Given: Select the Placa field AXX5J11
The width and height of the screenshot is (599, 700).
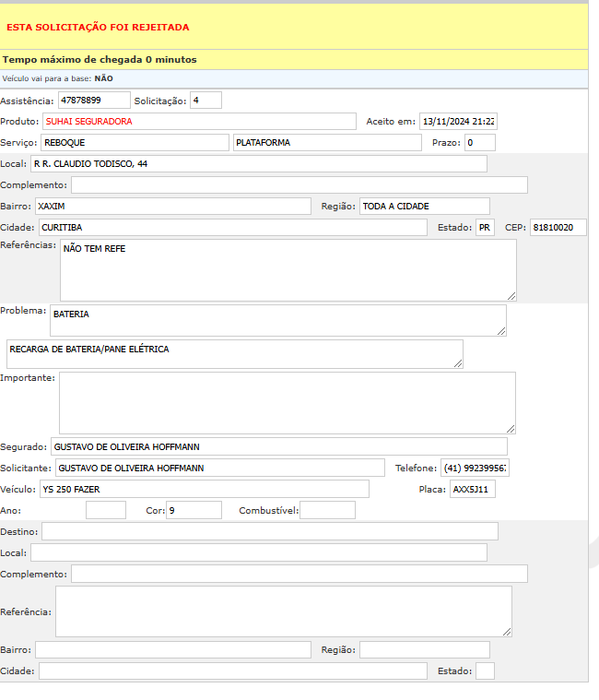Looking at the screenshot, I should click(x=472, y=489).
